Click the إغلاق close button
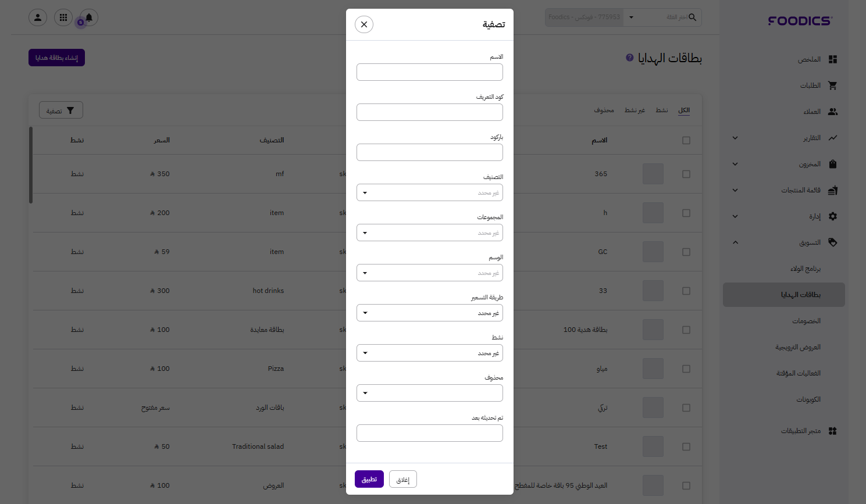866x504 pixels. pos(403,479)
